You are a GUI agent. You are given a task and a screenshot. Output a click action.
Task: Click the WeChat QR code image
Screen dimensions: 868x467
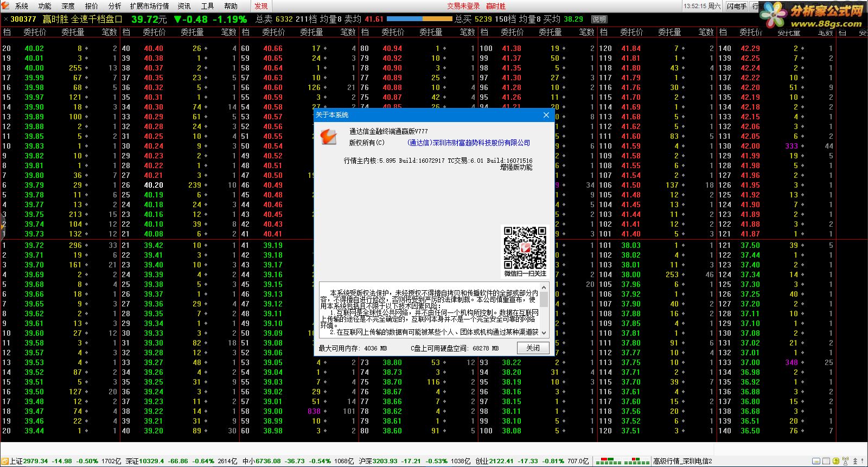pyautogui.click(x=525, y=248)
